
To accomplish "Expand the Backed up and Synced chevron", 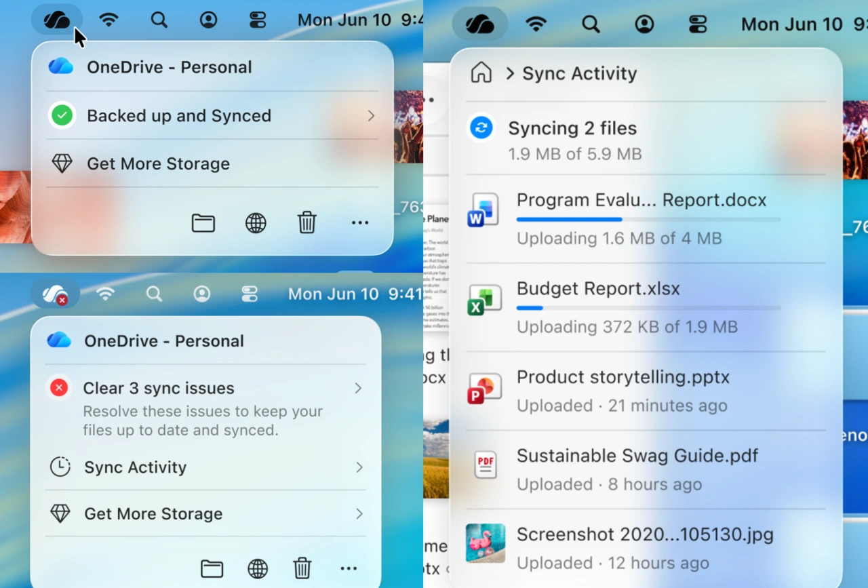I will [x=370, y=115].
